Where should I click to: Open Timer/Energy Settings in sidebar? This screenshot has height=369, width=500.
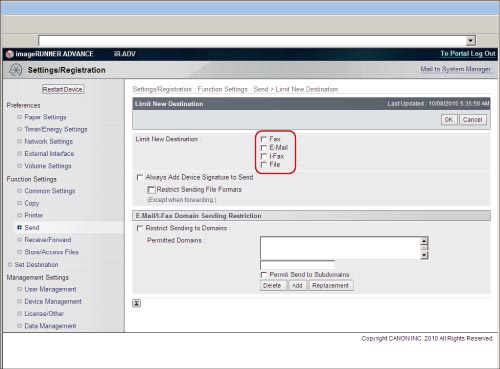point(56,129)
